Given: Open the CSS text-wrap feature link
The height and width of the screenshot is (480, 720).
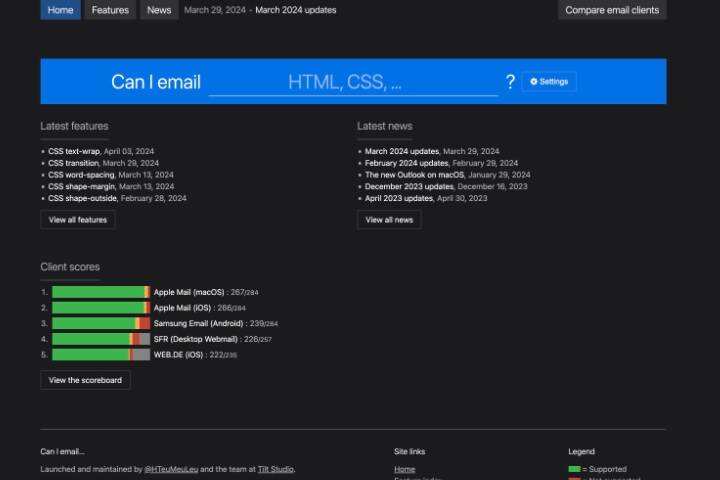Looking at the screenshot, I should tap(74, 152).
